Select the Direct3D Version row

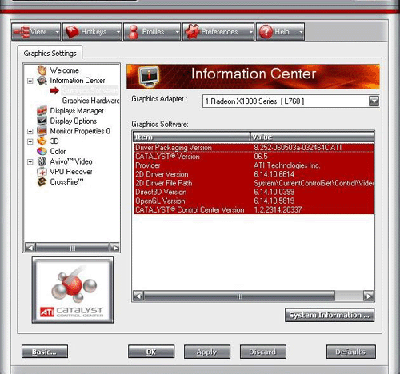click(x=254, y=192)
